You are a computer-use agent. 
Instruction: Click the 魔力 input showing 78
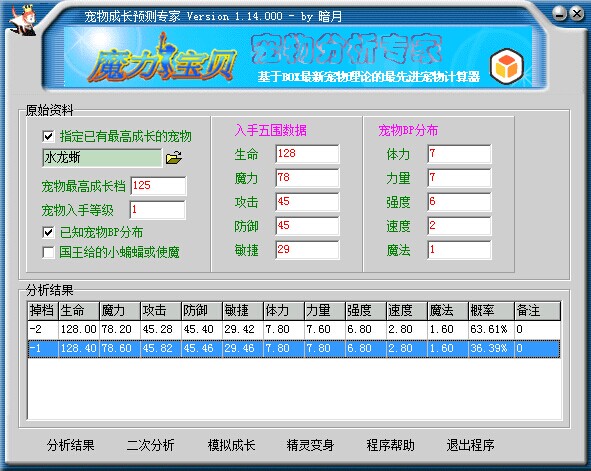pyautogui.click(x=308, y=178)
